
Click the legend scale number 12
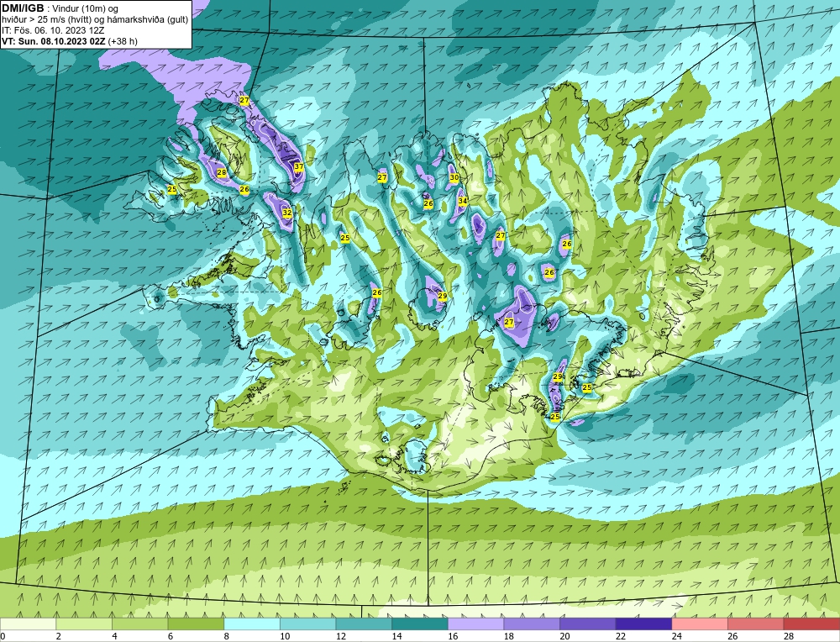pos(341,636)
